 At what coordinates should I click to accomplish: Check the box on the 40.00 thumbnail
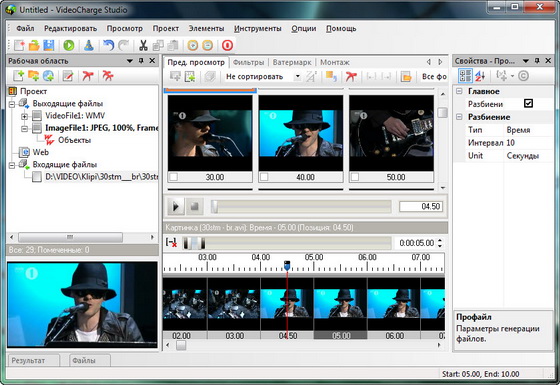[x=264, y=177]
